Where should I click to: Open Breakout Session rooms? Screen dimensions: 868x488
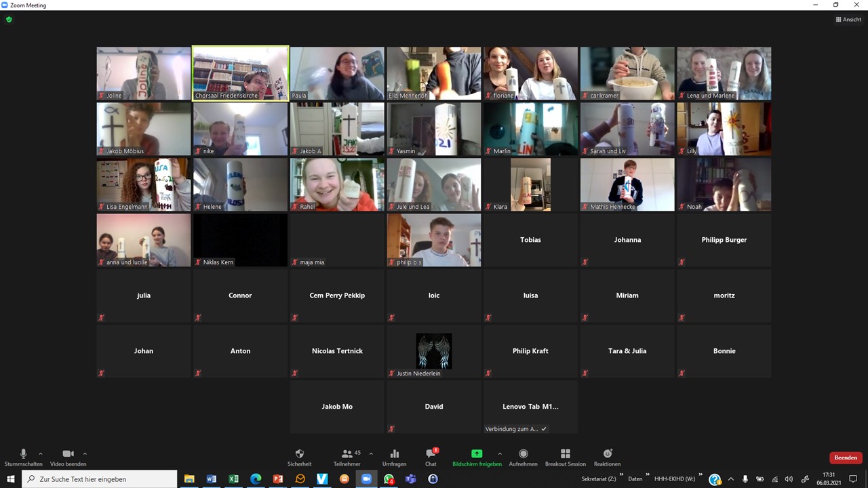[565, 457]
